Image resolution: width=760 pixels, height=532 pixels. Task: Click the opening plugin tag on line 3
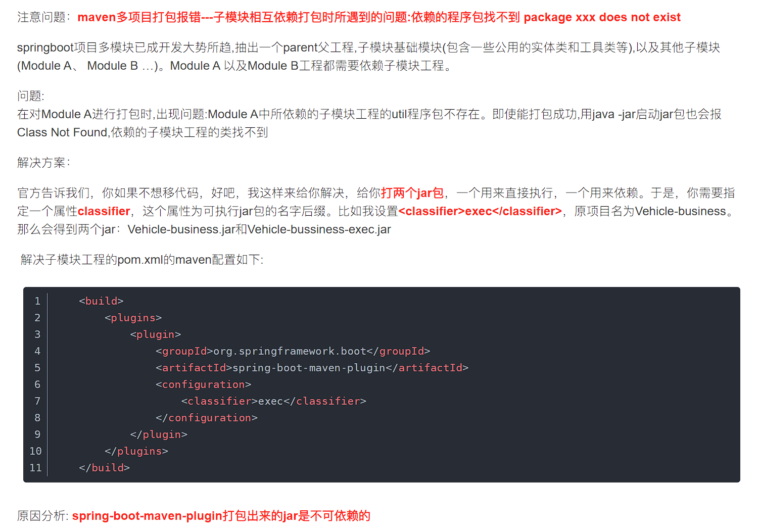click(x=156, y=334)
